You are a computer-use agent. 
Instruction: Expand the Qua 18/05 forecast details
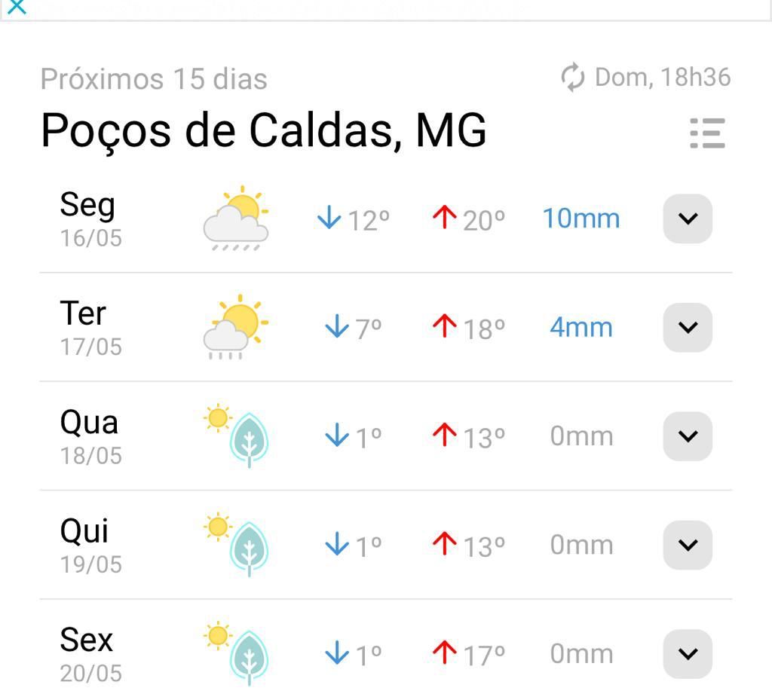point(688,436)
